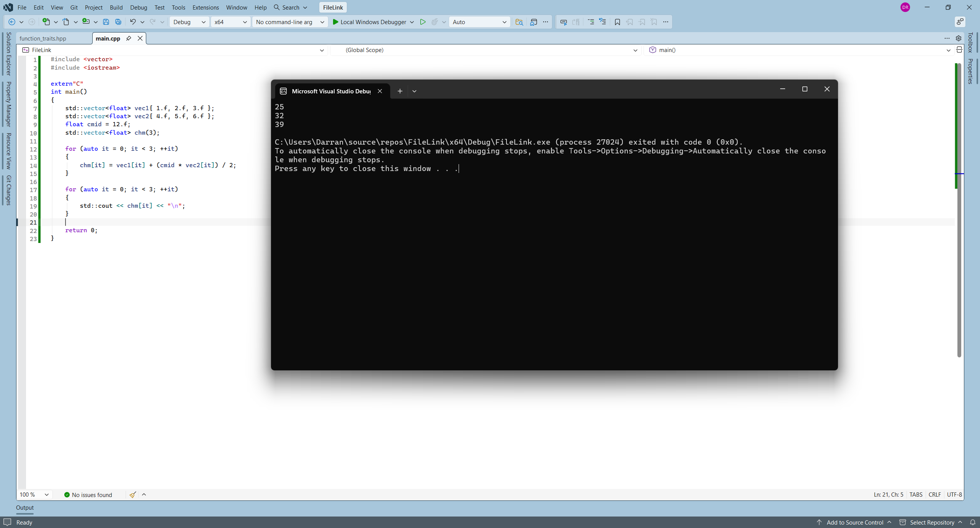Click status bar background task icon near Ready
The width and height of the screenshot is (980, 528).
pos(7,522)
